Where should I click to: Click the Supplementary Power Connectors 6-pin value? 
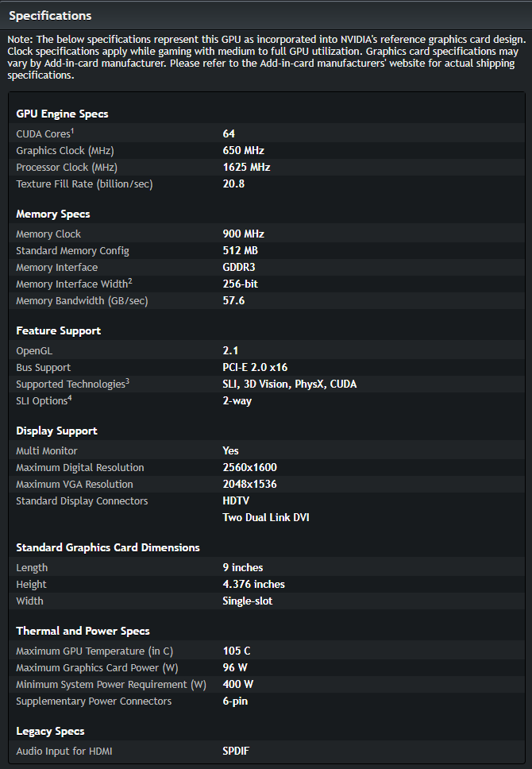235,701
